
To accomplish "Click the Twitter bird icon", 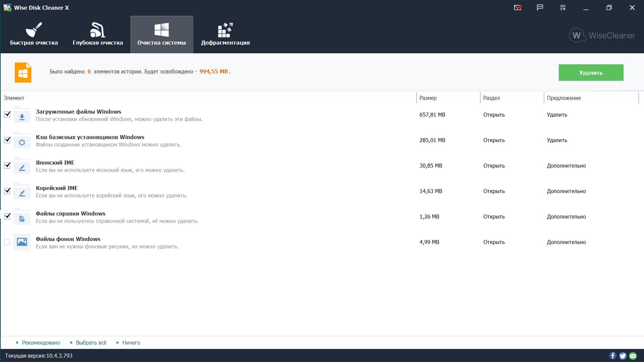I will tap(623, 356).
